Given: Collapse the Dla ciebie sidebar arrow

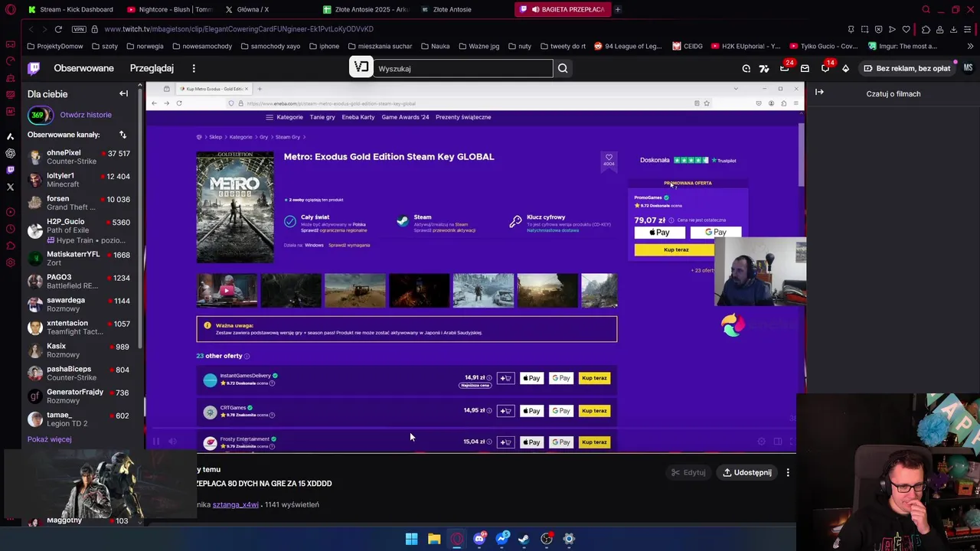Looking at the screenshot, I should (x=123, y=93).
